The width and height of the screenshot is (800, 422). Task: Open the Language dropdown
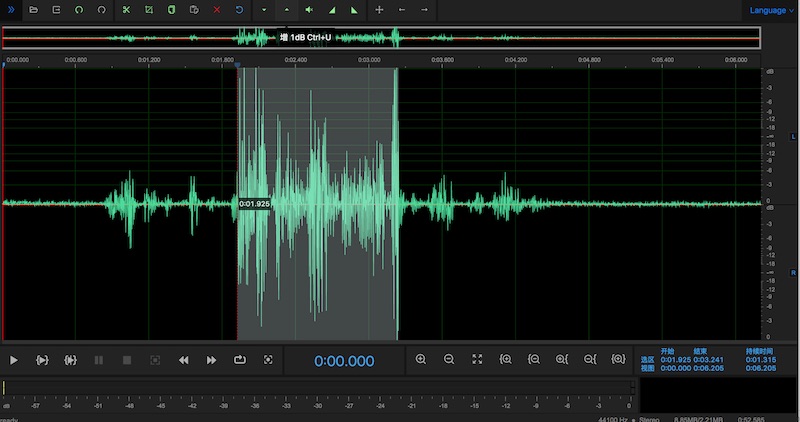pyautogui.click(x=772, y=10)
